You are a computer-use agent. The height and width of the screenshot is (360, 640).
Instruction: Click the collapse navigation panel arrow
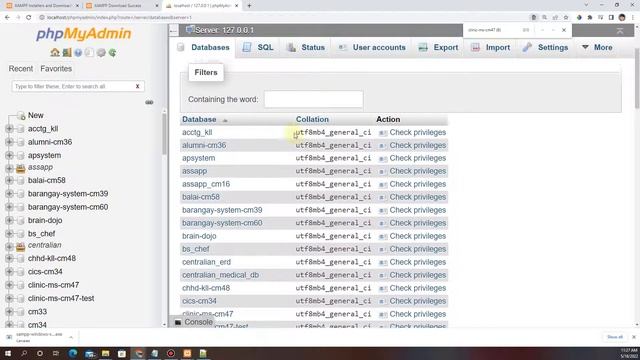tap(173, 30)
